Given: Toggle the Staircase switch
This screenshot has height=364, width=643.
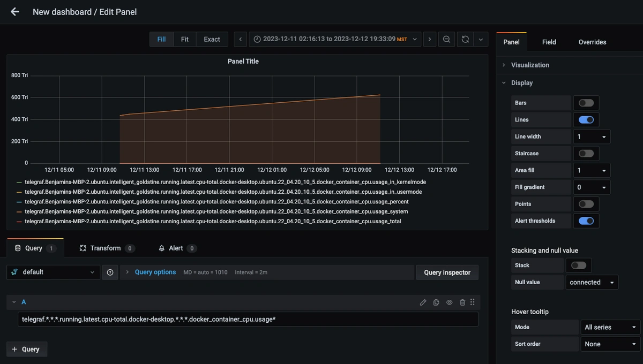Looking at the screenshot, I should [586, 153].
